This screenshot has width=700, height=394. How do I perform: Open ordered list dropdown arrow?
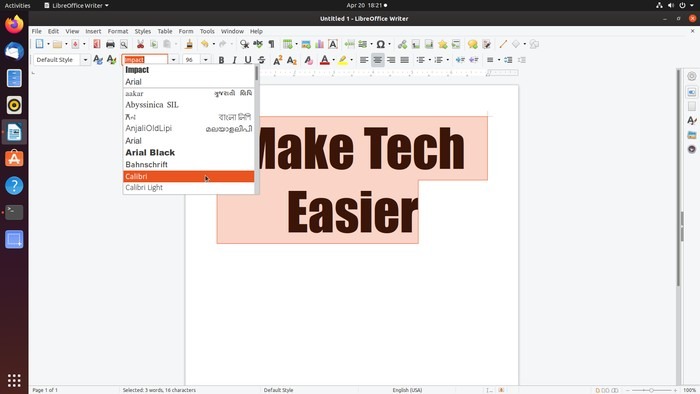(448, 60)
